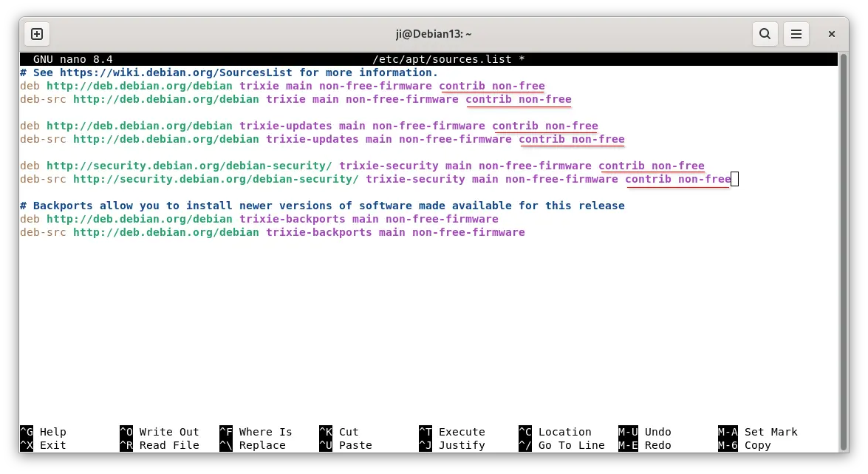Click the M-U Undo shortcut

[x=645, y=432]
